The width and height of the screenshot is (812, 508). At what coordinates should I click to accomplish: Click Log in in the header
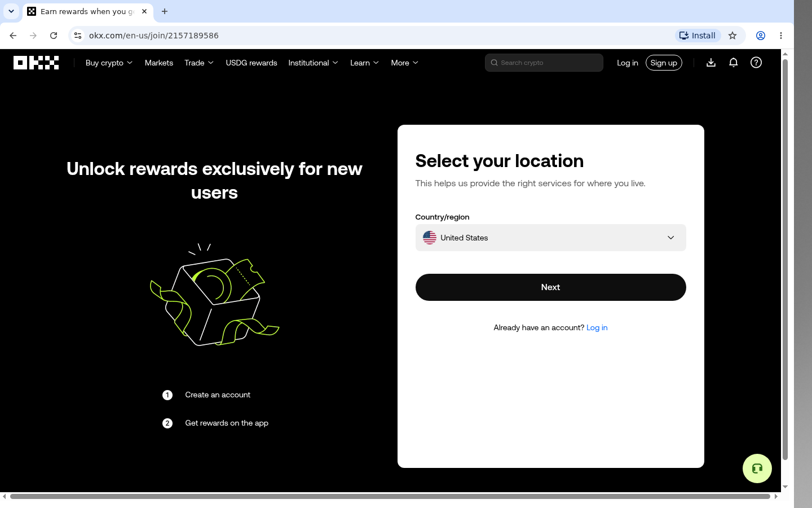click(x=628, y=63)
